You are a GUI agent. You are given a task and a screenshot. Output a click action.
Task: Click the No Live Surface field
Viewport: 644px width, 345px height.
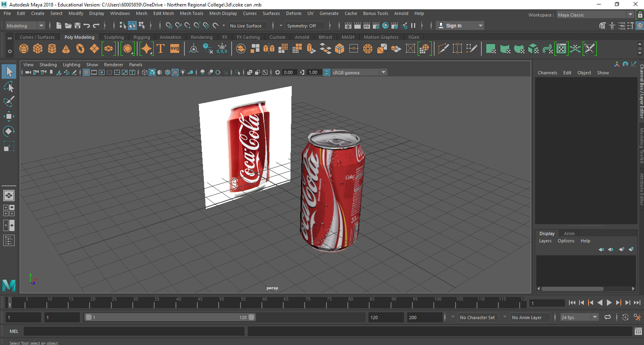[246, 26]
